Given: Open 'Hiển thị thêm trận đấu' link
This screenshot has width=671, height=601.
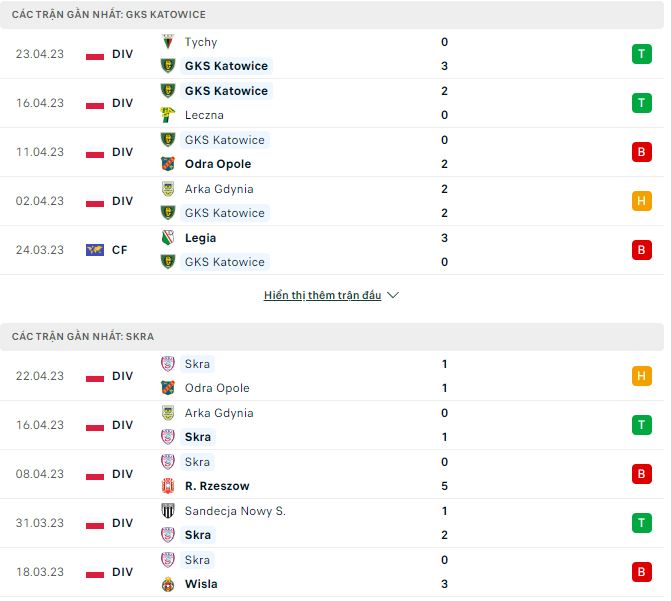Looking at the screenshot, I should click(322, 296).
